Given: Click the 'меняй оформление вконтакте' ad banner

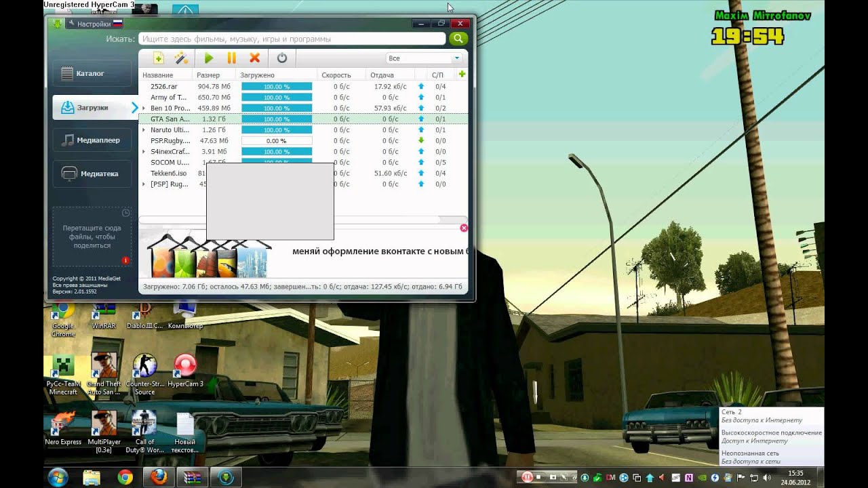Looking at the screenshot, I should click(x=303, y=253).
